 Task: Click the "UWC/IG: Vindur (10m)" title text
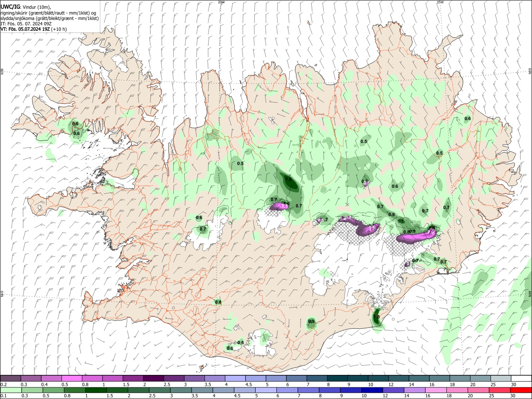26,7
